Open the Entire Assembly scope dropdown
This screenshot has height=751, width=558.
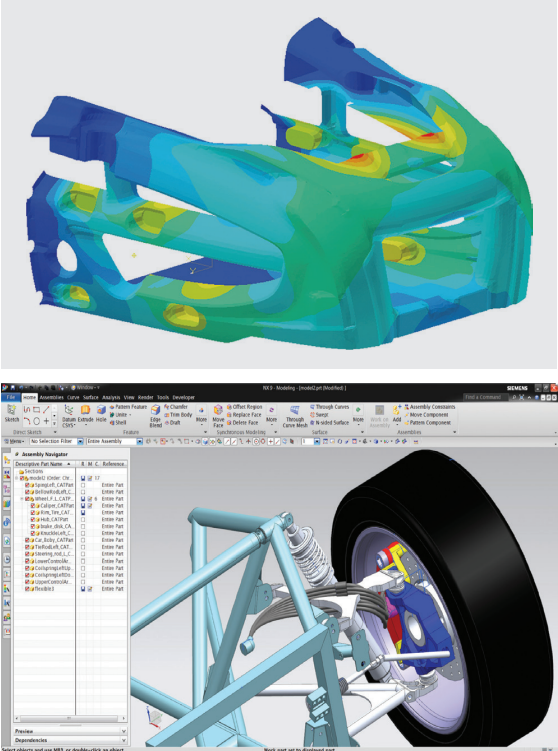114,441
